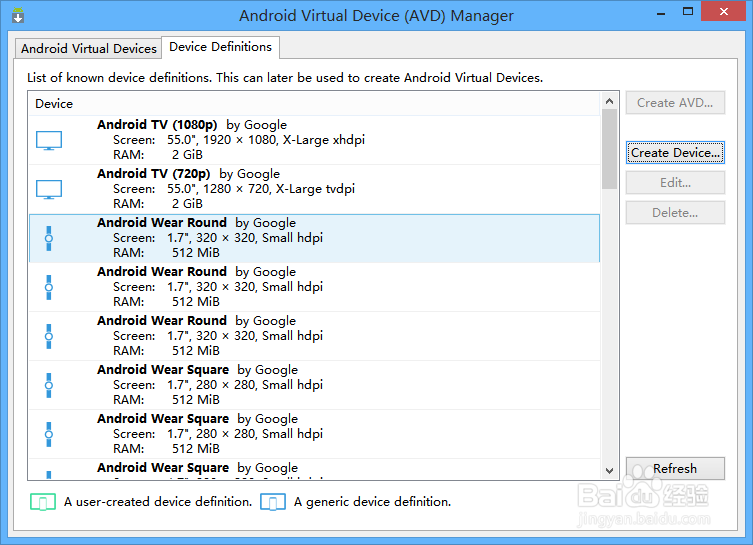753x545 pixels.
Task: Refresh the device definitions list
Action: [675, 468]
